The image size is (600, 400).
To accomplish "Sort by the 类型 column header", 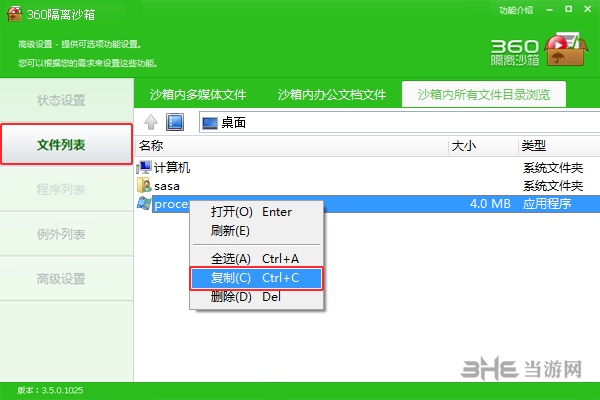I will point(559,146).
